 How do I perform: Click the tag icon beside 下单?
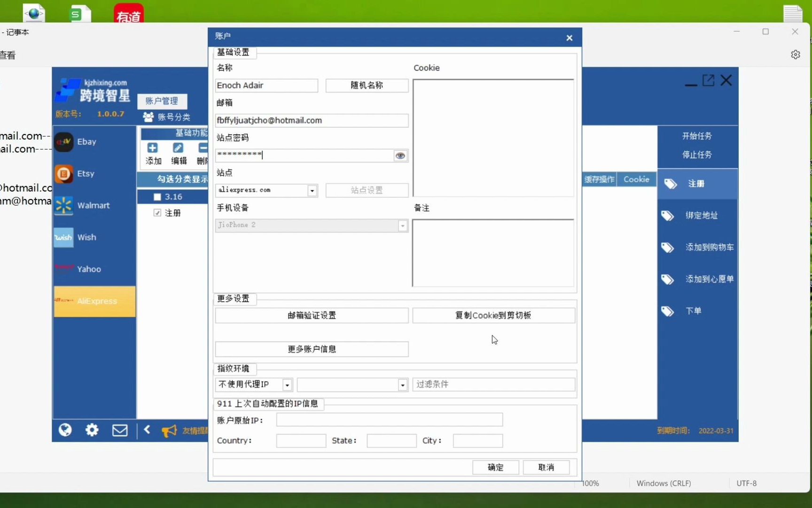[668, 311]
